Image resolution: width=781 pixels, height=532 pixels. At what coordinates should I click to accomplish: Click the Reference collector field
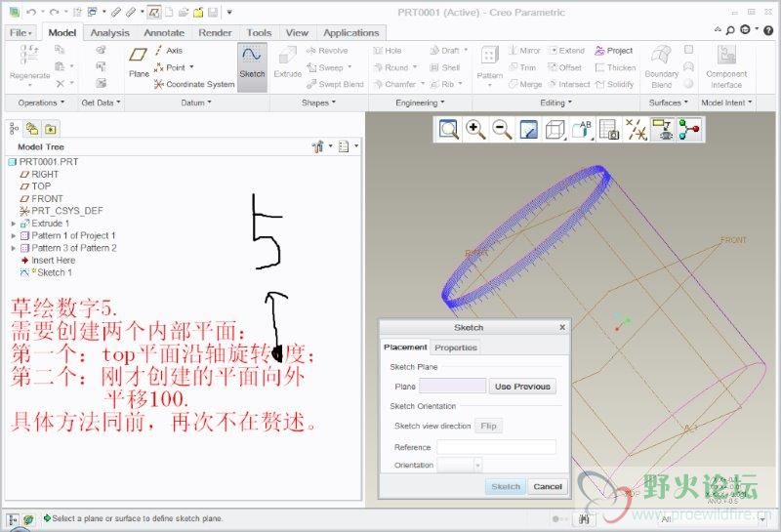(x=496, y=447)
